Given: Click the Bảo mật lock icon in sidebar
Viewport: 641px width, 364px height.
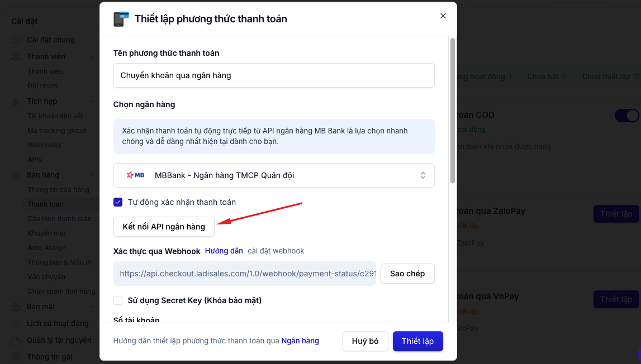Looking at the screenshot, I should click(16, 307).
